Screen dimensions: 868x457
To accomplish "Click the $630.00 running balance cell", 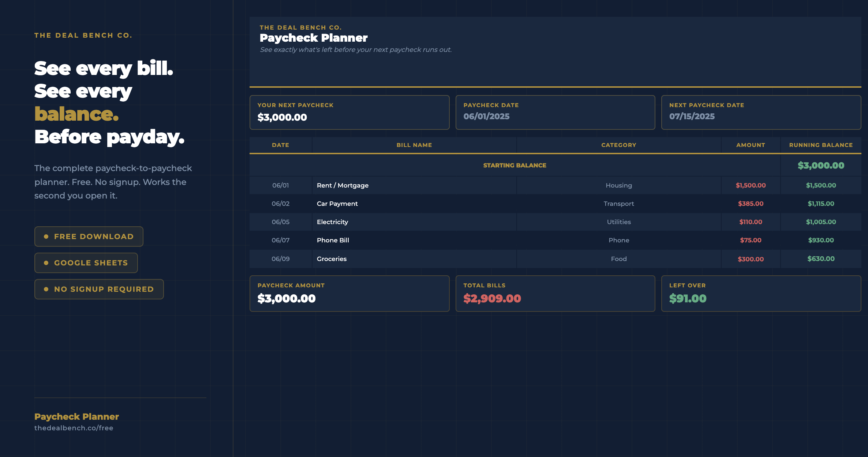I will pyautogui.click(x=821, y=259).
